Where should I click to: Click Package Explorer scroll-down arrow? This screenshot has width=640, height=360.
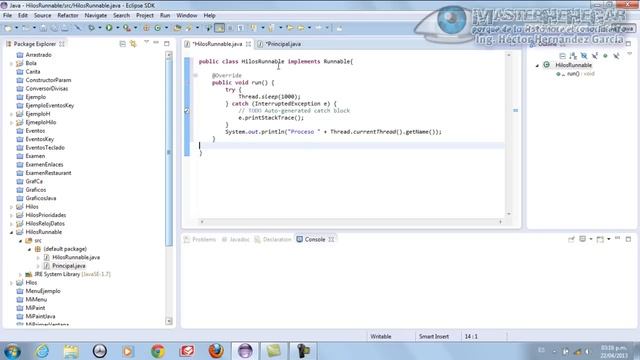[169, 321]
